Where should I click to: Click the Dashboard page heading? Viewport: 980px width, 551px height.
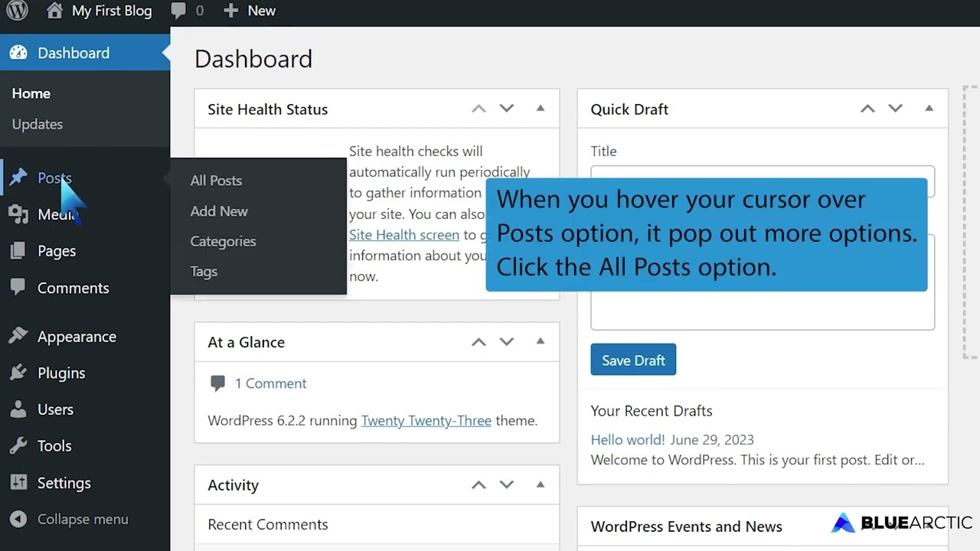pos(253,59)
